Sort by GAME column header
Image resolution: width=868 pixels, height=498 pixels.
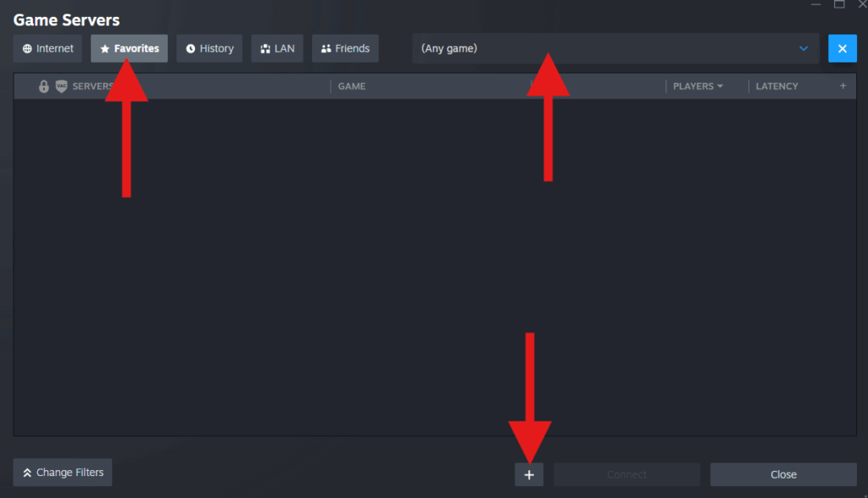coord(352,87)
